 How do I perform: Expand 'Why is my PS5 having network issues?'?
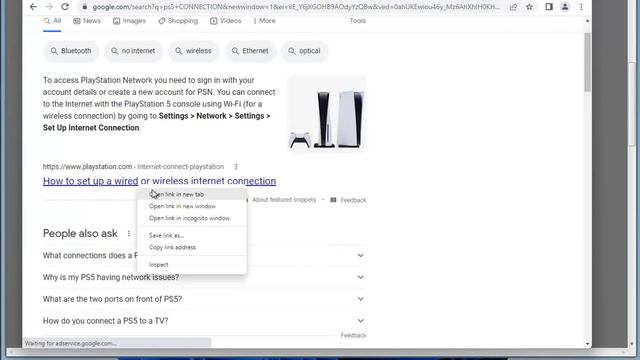coord(204,277)
